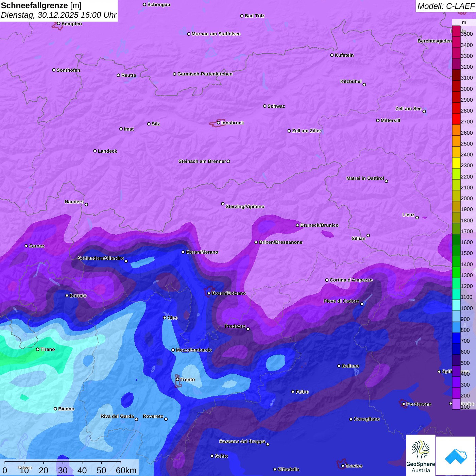This screenshot has width=476, height=476.
Task: Click the 'Brixen/Bressanone' label
Action: [x=280, y=242]
